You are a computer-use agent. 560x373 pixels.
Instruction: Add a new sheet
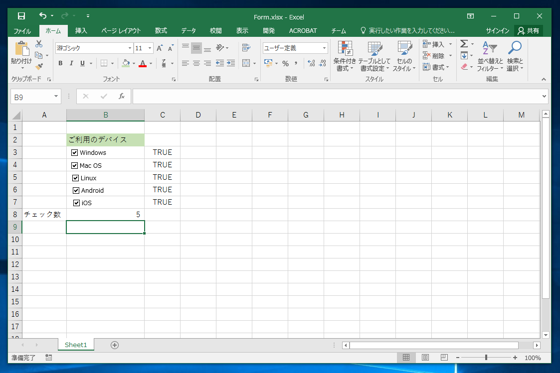114,345
